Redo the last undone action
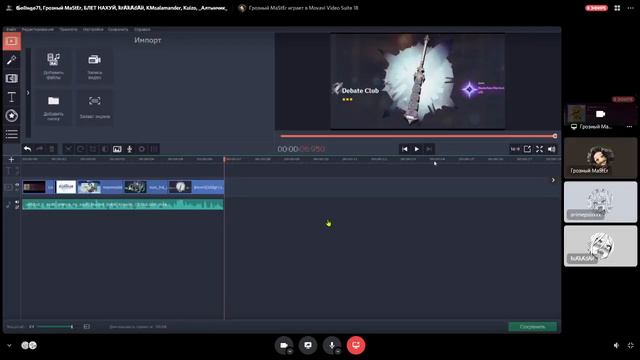 coord(40,149)
